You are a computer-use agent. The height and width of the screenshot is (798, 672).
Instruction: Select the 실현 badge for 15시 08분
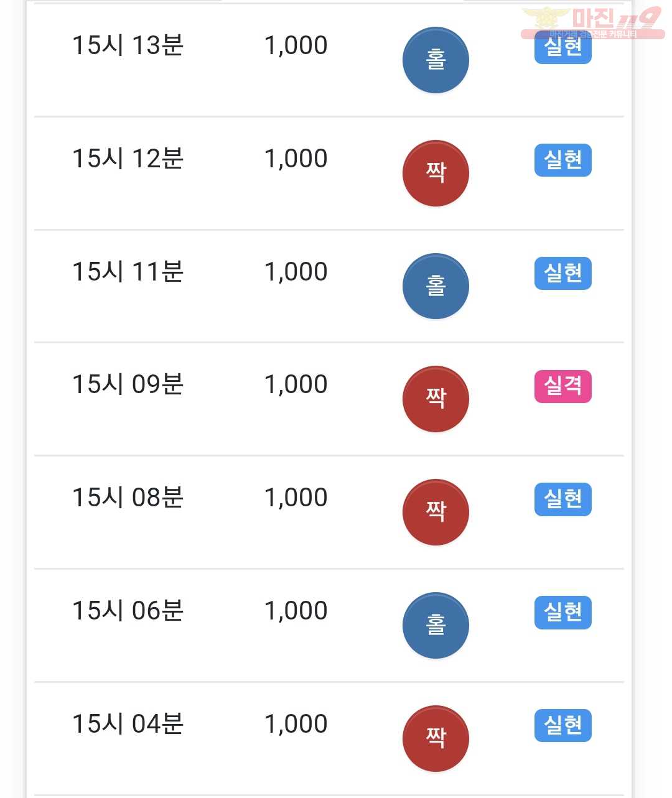563,499
